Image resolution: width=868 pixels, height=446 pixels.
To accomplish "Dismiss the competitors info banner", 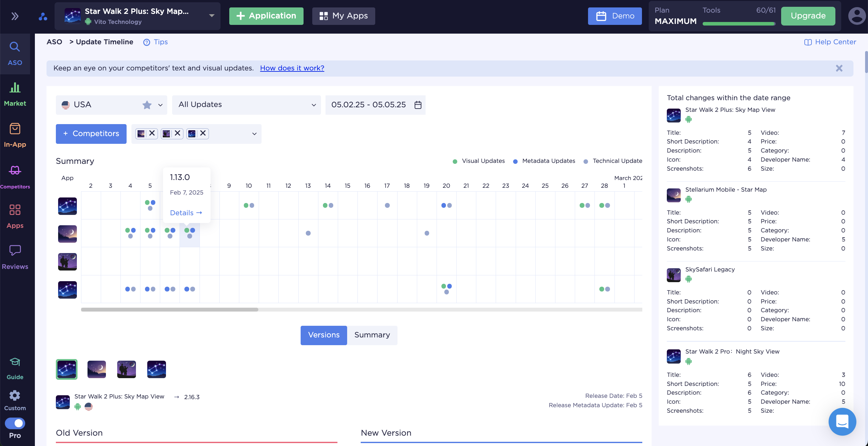I will tap(839, 69).
